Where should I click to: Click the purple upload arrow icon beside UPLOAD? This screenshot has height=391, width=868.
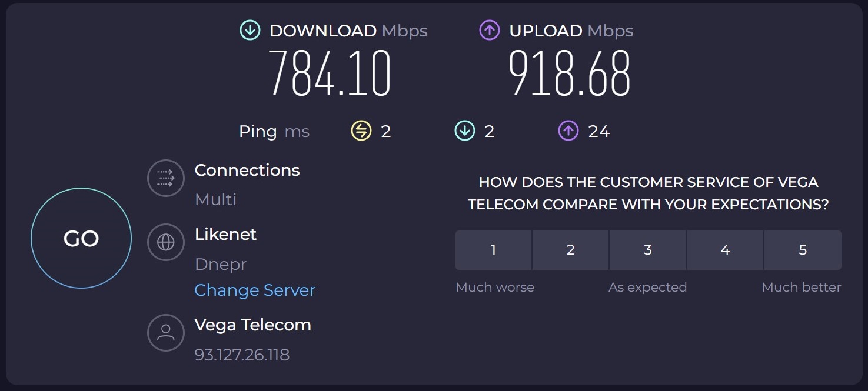pyautogui.click(x=490, y=31)
